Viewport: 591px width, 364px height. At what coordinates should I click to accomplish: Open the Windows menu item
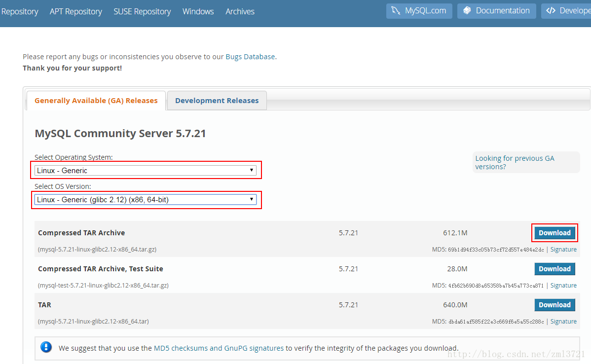coord(198,12)
